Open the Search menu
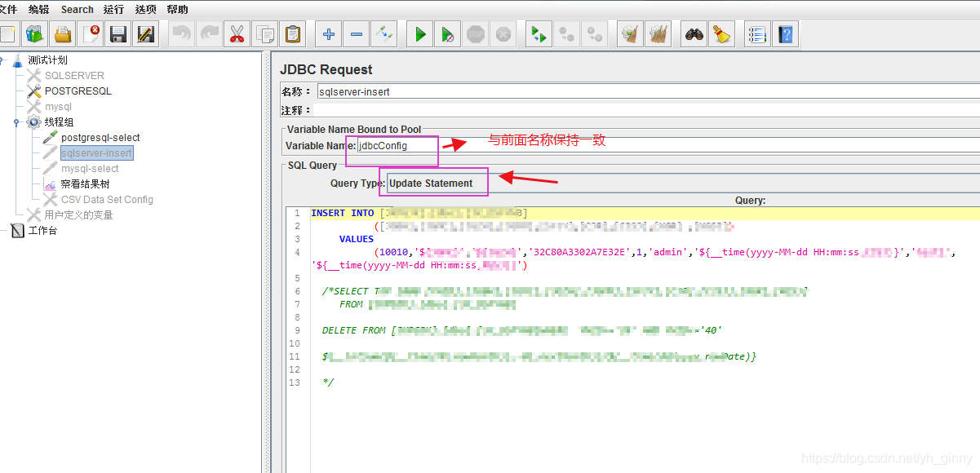Screen dimensions: 980x473 [x=78, y=9]
